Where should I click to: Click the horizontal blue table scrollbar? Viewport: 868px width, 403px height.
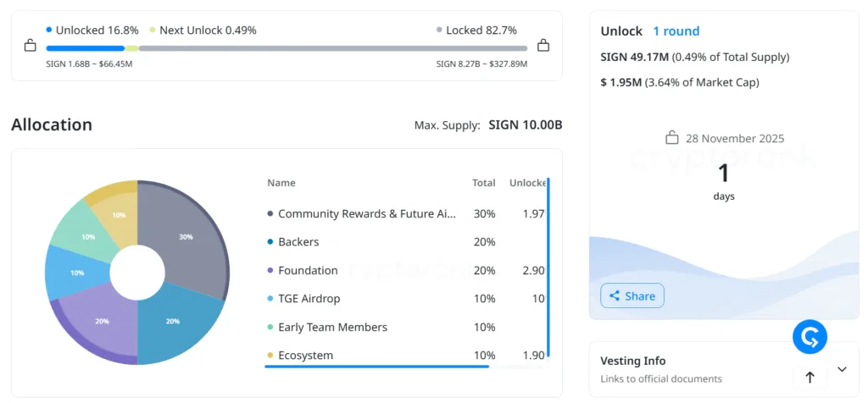click(x=376, y=366)
